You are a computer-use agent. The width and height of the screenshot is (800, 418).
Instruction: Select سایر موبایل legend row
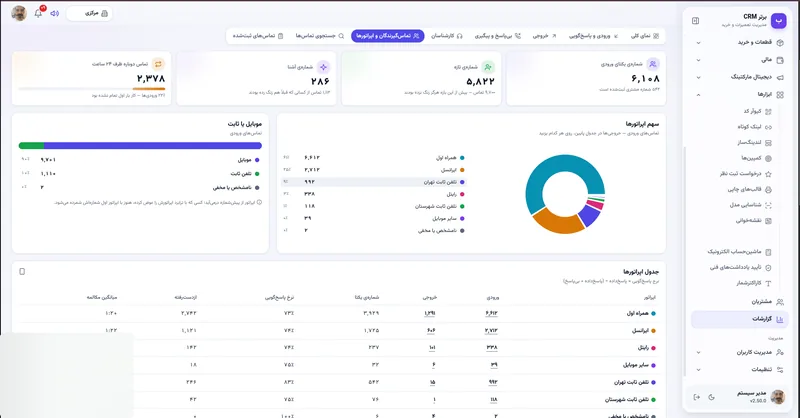point(373,218)
